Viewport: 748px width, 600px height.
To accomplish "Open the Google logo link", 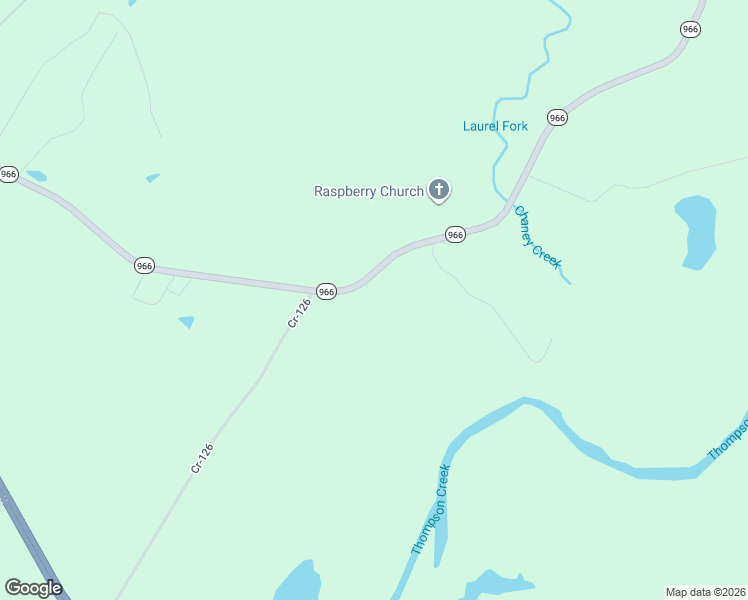I will pos(33,588).
